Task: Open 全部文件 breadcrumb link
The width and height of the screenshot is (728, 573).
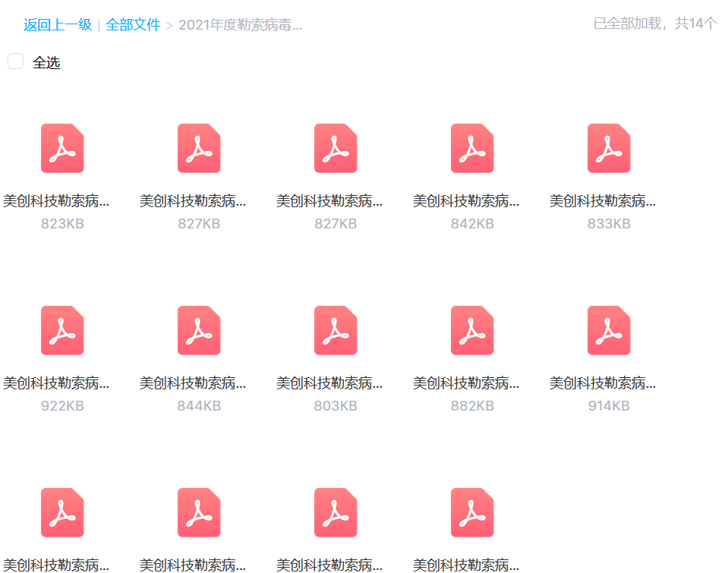Action: (133, 24)
